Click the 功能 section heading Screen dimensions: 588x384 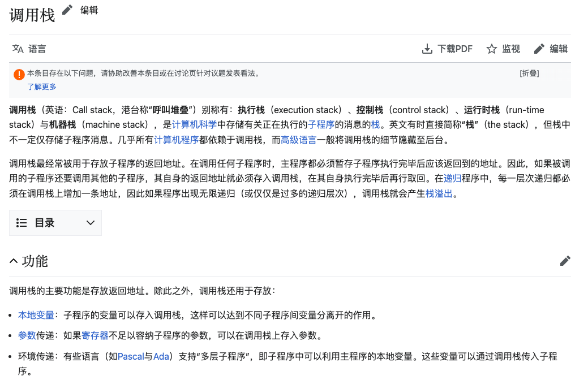[x=35, y=261]
